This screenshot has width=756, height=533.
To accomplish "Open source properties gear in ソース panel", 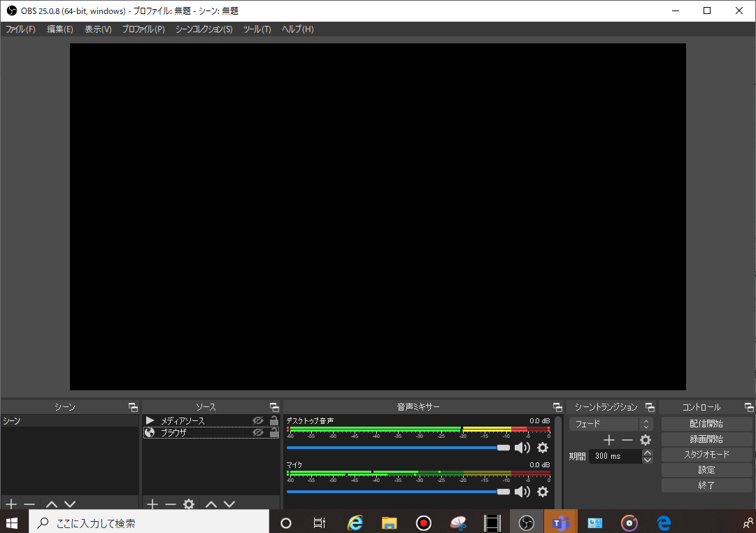I will pos(189,504).
